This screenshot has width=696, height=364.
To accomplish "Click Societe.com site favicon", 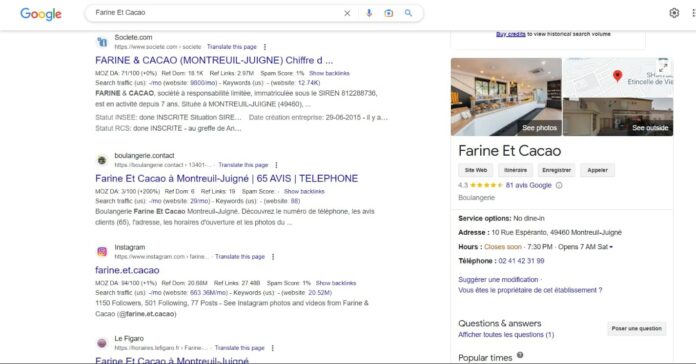I will click(102, 42).
